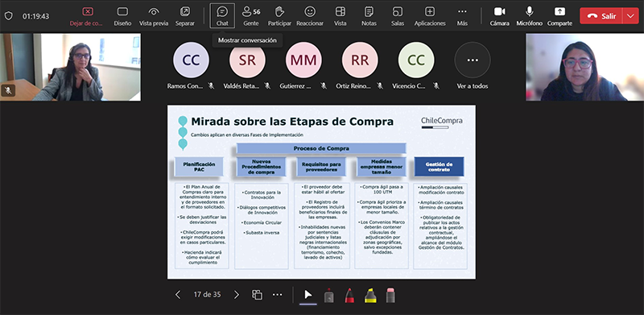
Task: Show the Gente participants list
Action: click(x=251, y=15)
